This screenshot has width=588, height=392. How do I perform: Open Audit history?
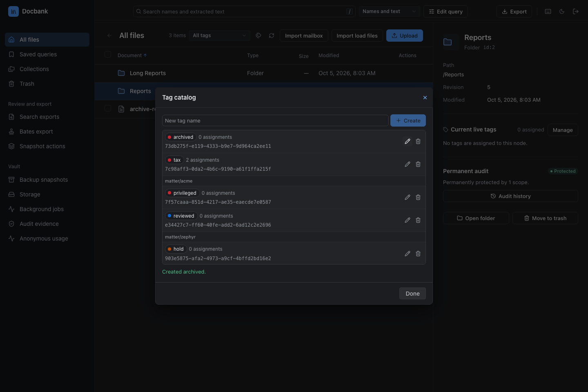(x=510, y=196)
